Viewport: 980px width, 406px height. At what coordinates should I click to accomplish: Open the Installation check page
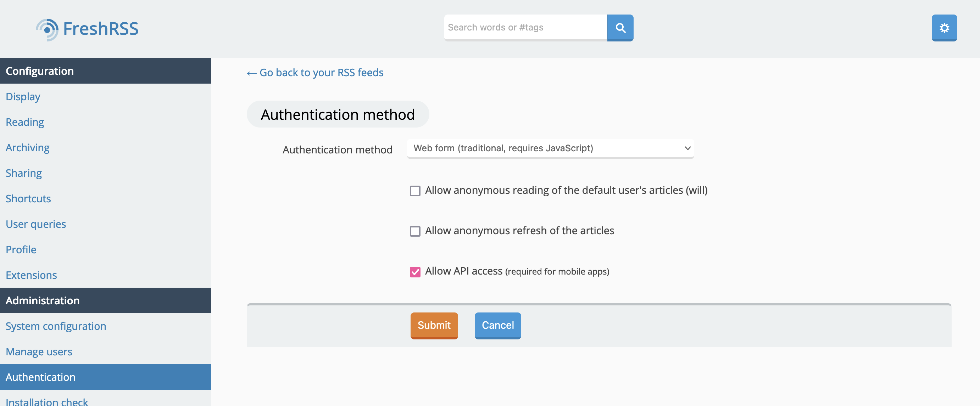click(x=47, y=400)
